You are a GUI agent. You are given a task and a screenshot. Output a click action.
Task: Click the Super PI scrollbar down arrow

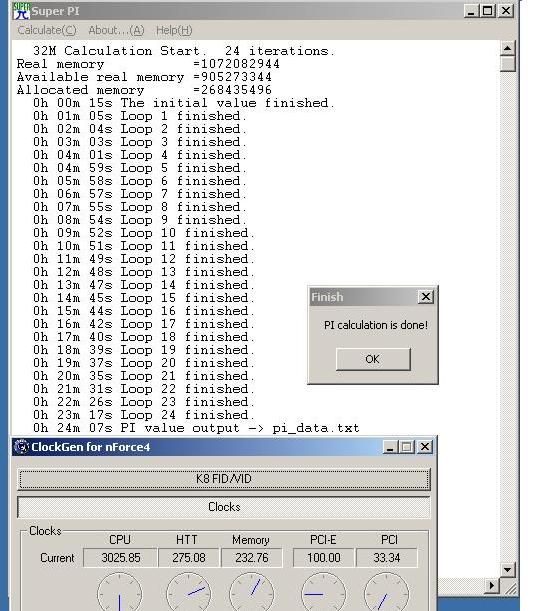507,569
